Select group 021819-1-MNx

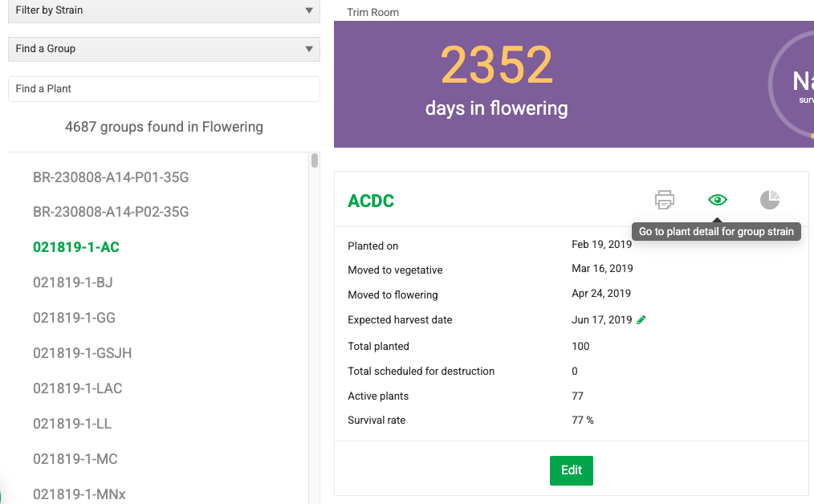79,494
